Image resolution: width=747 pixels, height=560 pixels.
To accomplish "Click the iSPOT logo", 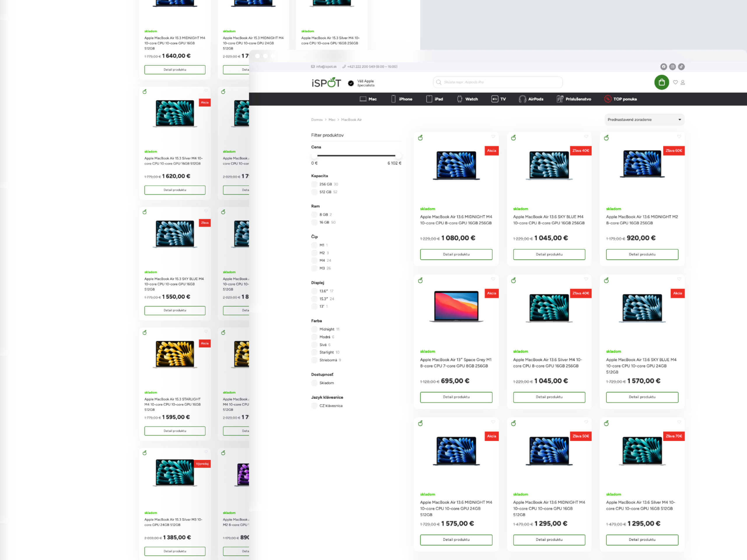I will (x=326, y=82).
